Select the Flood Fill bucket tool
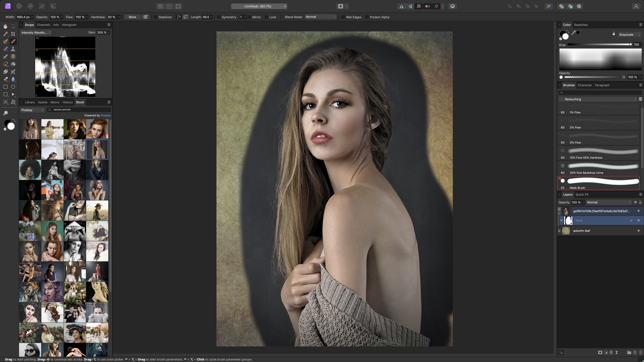The width and height of the screenshot is (644, 362). pos(13,64)
